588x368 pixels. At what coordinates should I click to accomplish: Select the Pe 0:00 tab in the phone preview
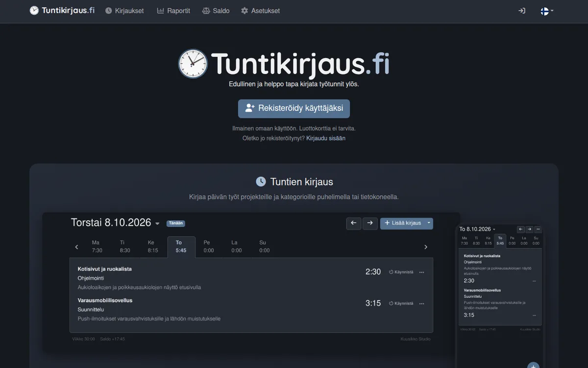[x=512, y=240]
